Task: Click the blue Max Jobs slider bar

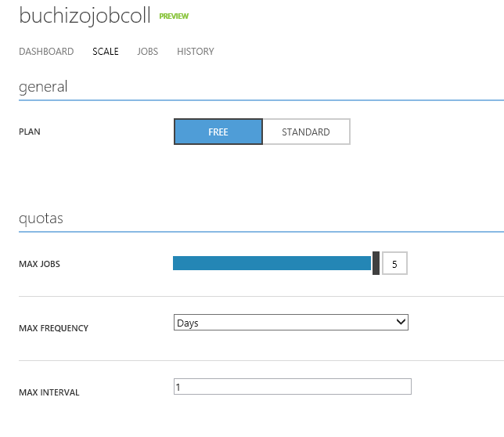Action: pos(272,263)
